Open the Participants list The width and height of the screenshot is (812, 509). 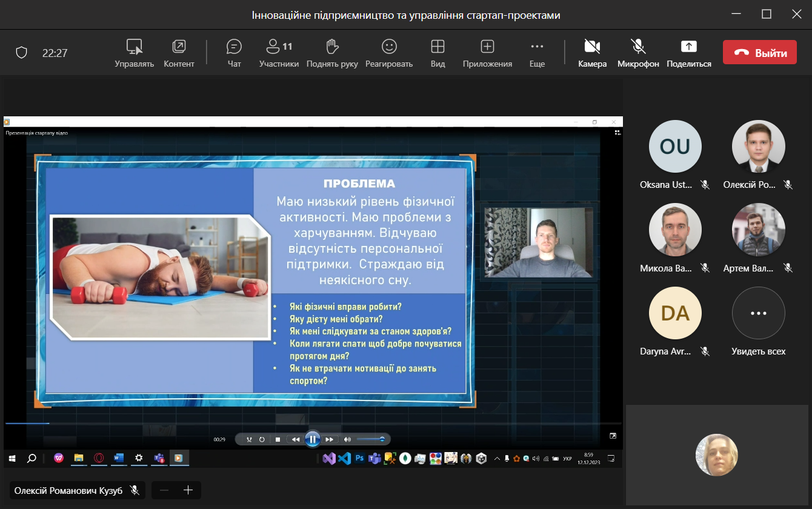[x=279, y=53]
